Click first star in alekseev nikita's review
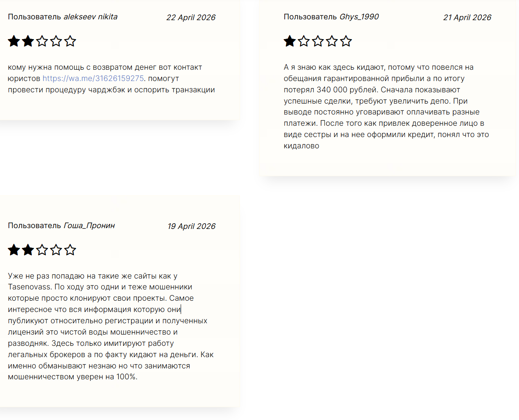Viewport: 519px width, 420px height. [x=14, y=41]
